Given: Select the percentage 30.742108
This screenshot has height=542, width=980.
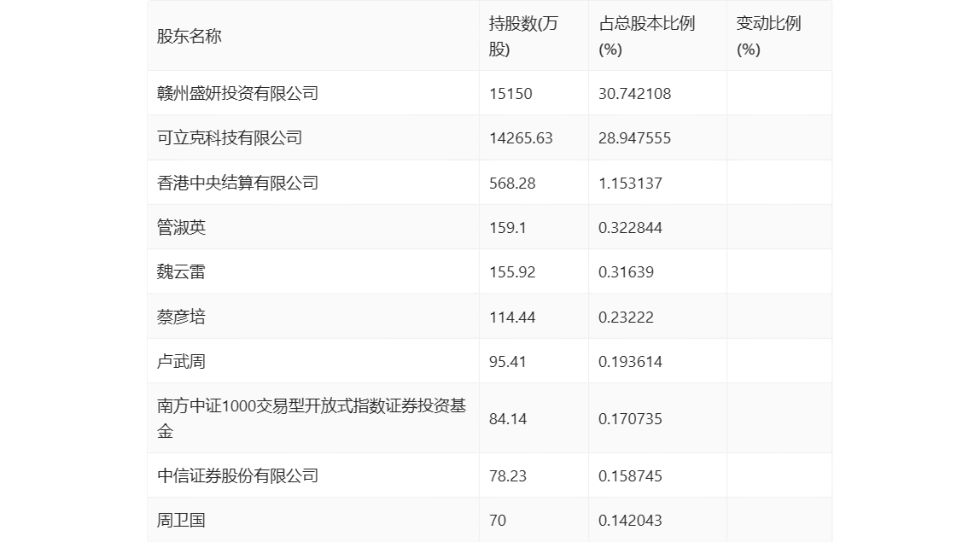Looking at the screenshot, I should pyautogui.click(x=634, y=94).
